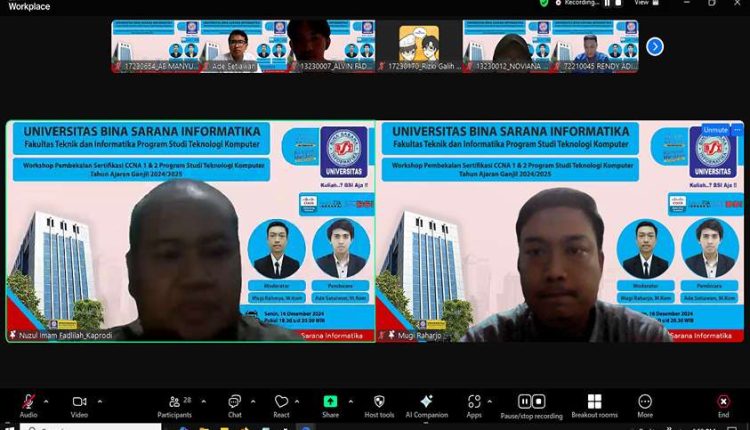The image size is (750, 430).
Task: Expand video options caret beside Video
Action: tap(100, 401)
